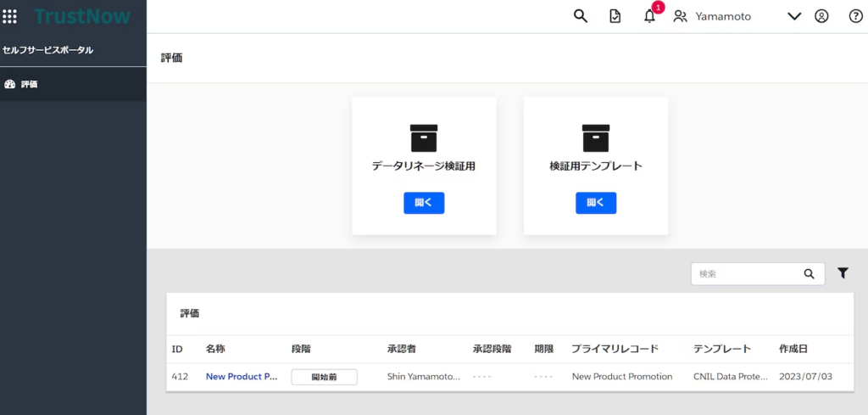868x415 pixels.
Task: Click the magnifier inside the 検索 box
Action: point(810,273)
